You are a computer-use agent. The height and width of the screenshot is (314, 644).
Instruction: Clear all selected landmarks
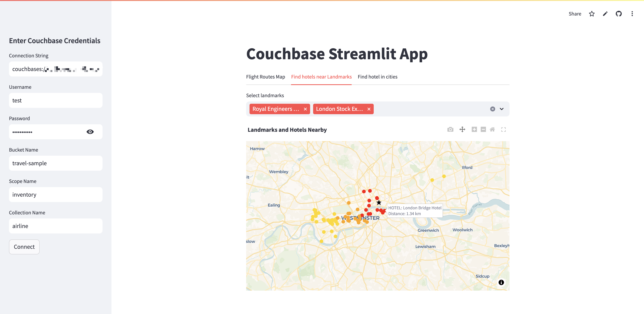pyautogui.click(x=492, y=109)
